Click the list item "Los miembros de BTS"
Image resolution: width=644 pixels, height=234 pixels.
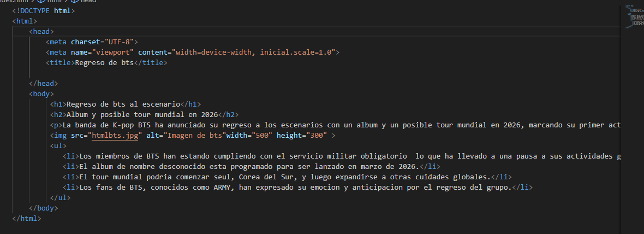tap(341, 156)
